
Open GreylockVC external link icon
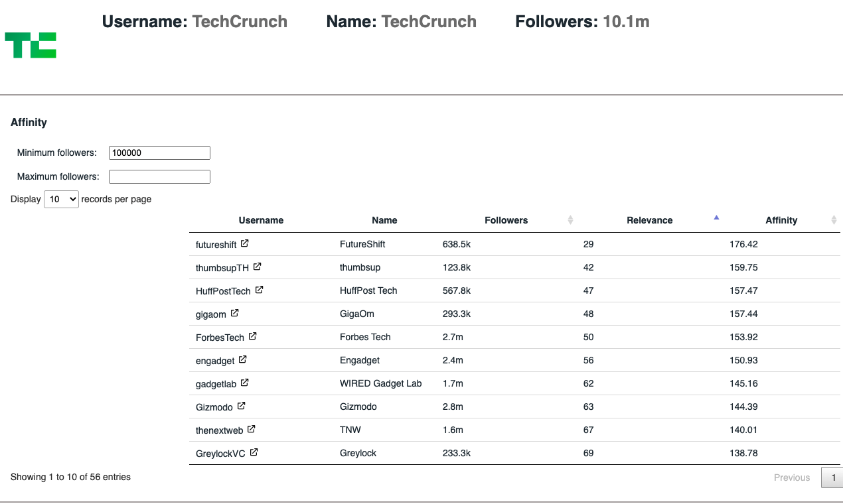click(254, 452)
